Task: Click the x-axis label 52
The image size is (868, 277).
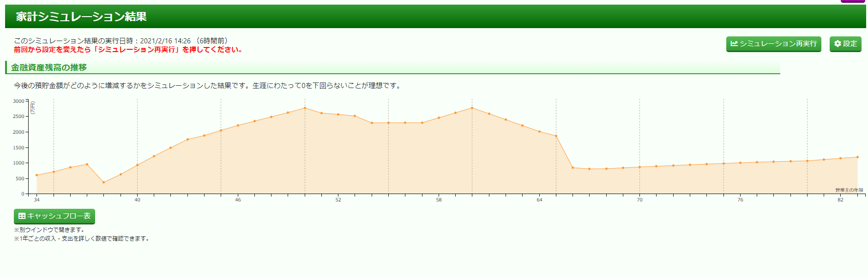Action: pyautogui.click(x=338, y=200)
